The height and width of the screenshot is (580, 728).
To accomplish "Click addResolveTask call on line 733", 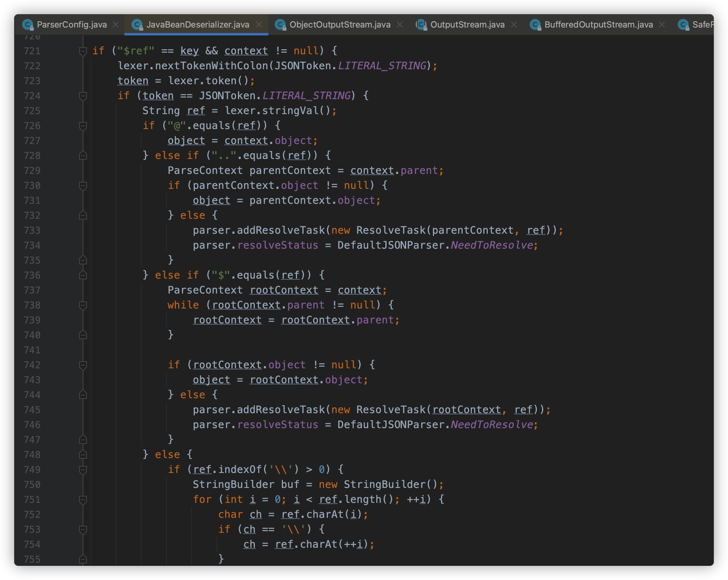I will click(x=281, y=230).
